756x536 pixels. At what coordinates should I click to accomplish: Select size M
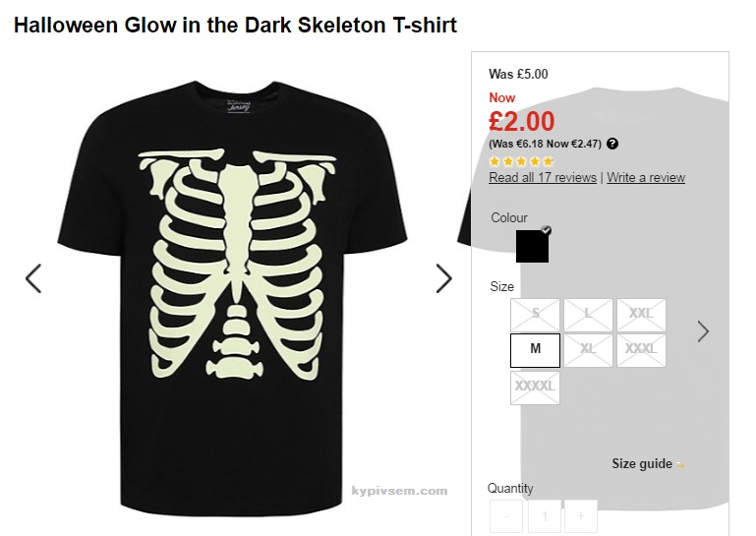tap(535, 350)
